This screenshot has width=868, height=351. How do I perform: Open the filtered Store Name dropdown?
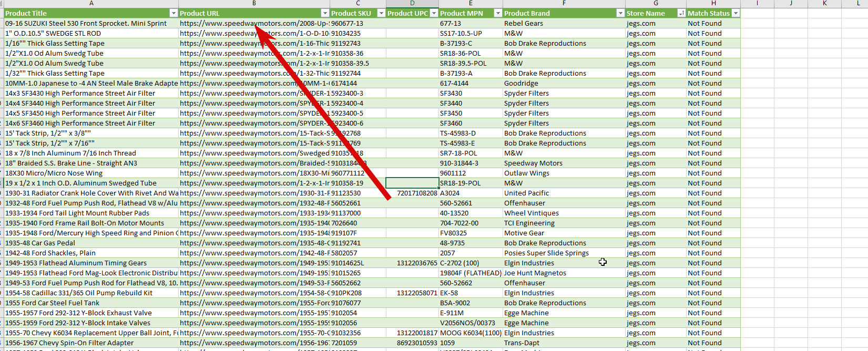681,13
